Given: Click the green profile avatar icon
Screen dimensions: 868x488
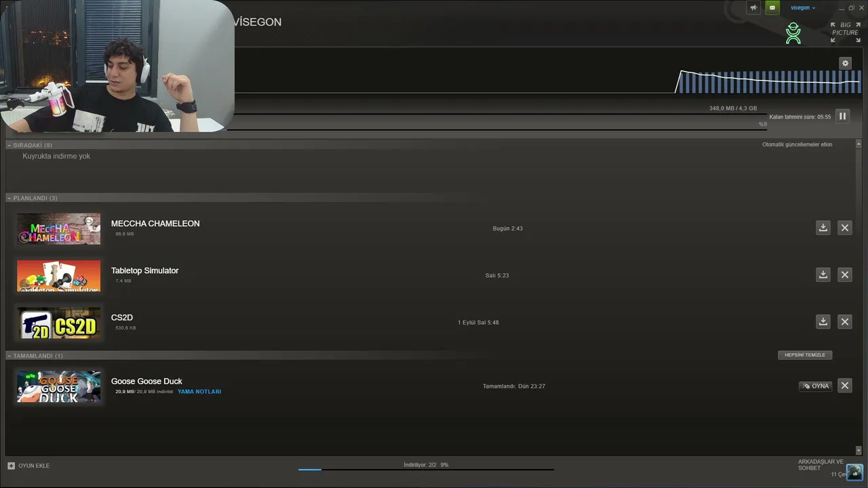Looking at the screenshot, I should [793, 33].
